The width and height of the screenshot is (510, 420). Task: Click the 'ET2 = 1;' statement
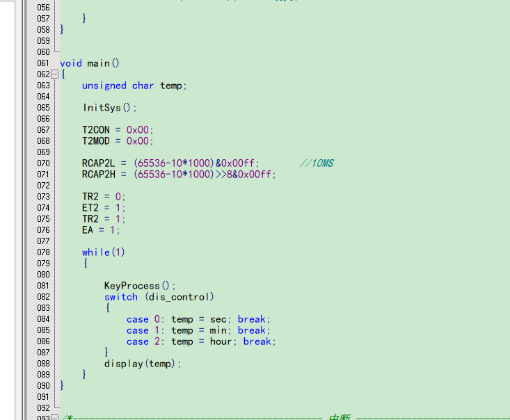(x=104, y=208)
